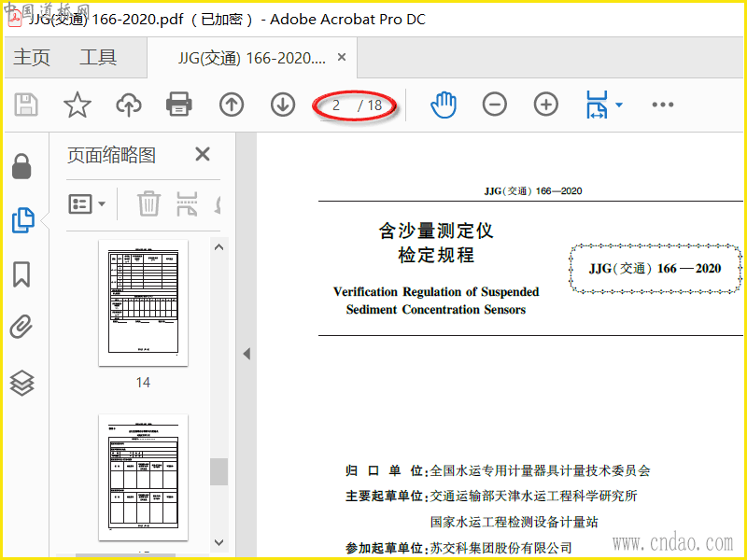747x560 pixels.
Task: Click delete pages trash icon
Action: [148, 203]
